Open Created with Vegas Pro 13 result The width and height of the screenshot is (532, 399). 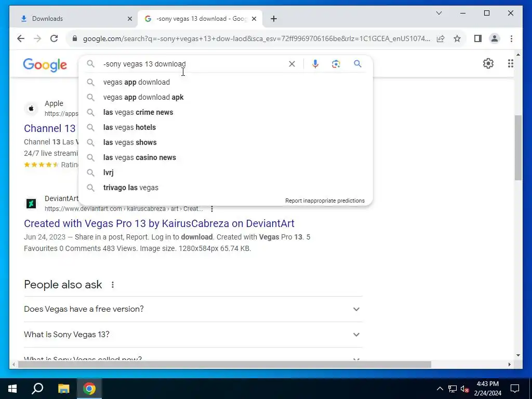(159, 223)
